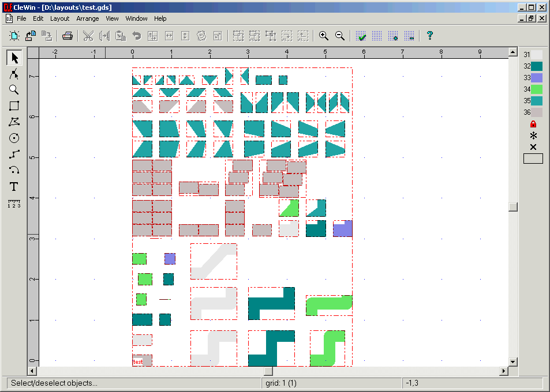
Task: Click the horizontal double-arrow toolbar icon
Action: click(170, 36)
